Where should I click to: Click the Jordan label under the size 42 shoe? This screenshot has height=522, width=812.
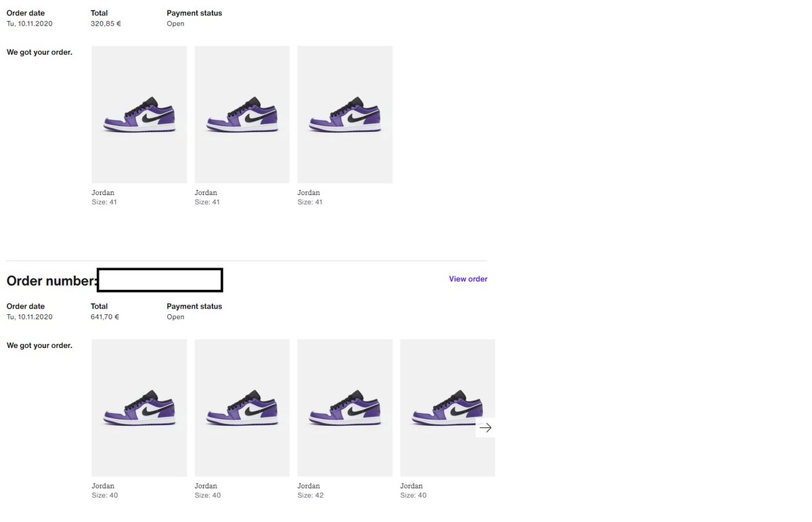309,485
